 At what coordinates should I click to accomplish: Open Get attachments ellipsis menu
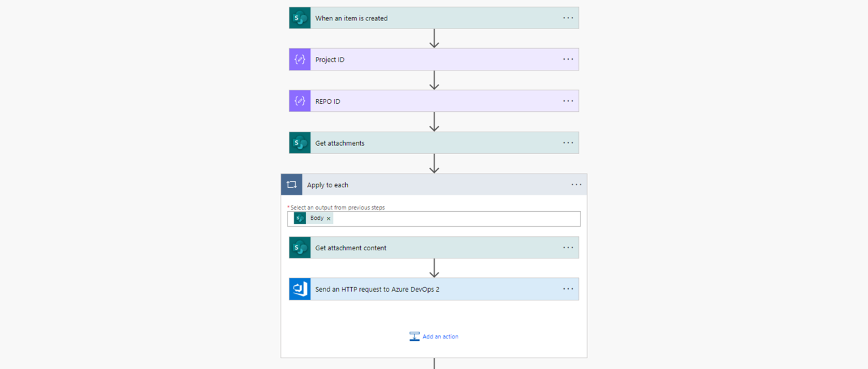coord(568,143)
